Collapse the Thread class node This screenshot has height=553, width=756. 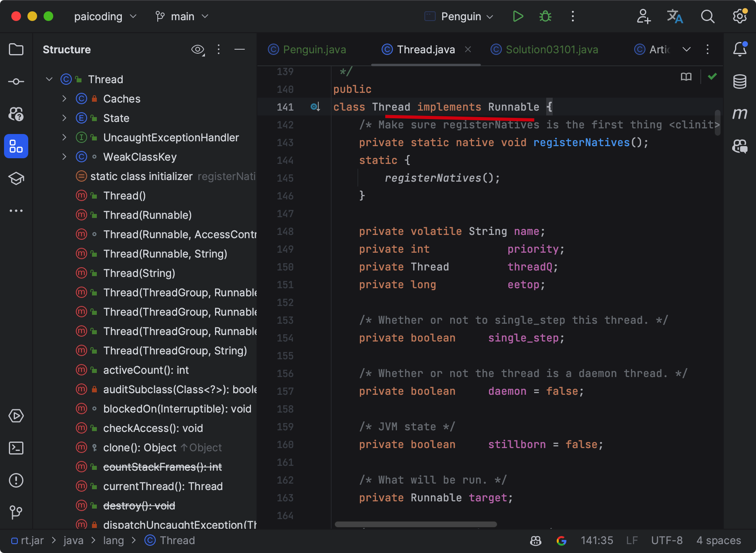click(x=49, y=79)
